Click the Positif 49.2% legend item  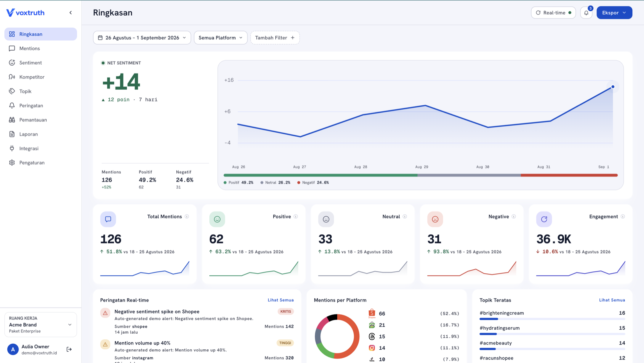239,183
